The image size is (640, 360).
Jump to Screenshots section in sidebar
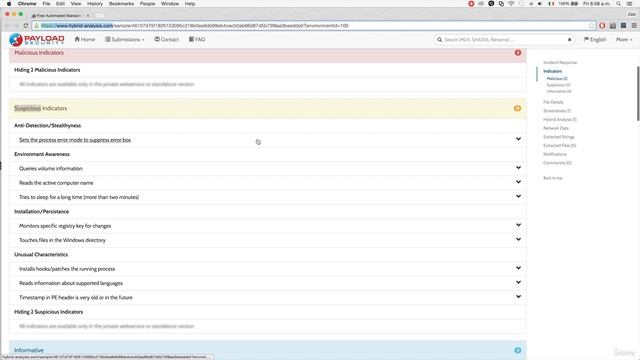click(557, 111)
